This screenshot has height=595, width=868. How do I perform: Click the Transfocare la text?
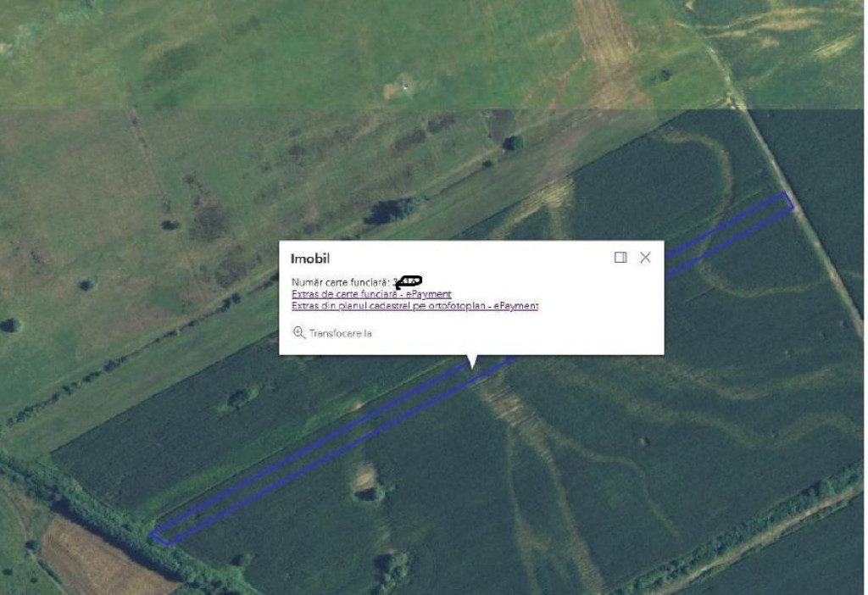pos(341,333)
